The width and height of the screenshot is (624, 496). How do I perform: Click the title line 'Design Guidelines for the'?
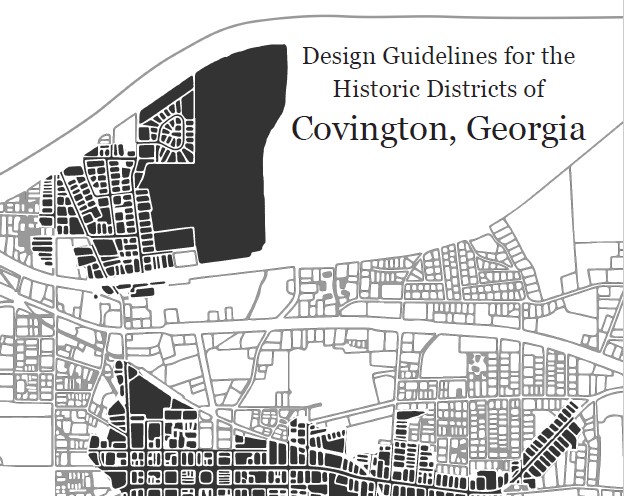[439, 56]
